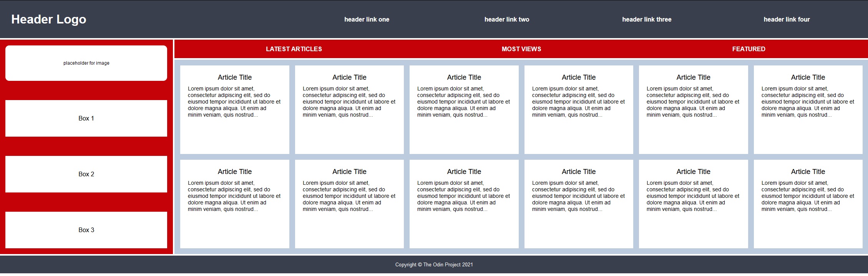Switch to the Latest Articles tab

click(294, 49)
